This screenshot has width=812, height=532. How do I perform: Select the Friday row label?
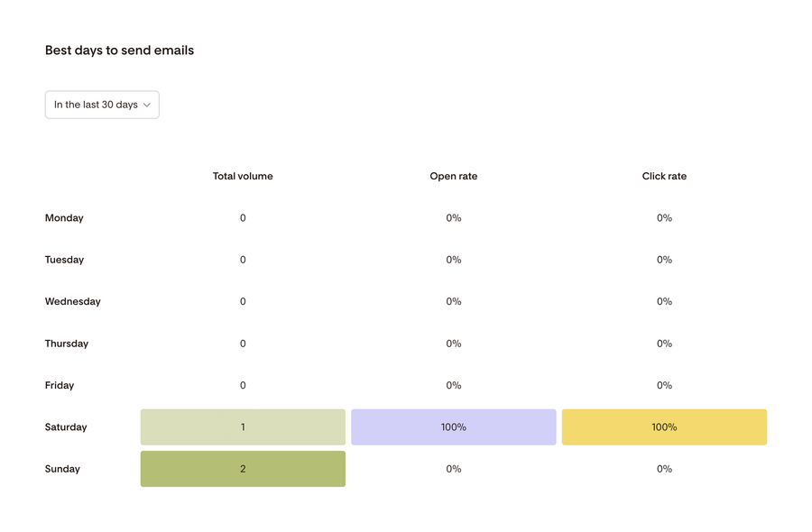[x=59, y=385]
